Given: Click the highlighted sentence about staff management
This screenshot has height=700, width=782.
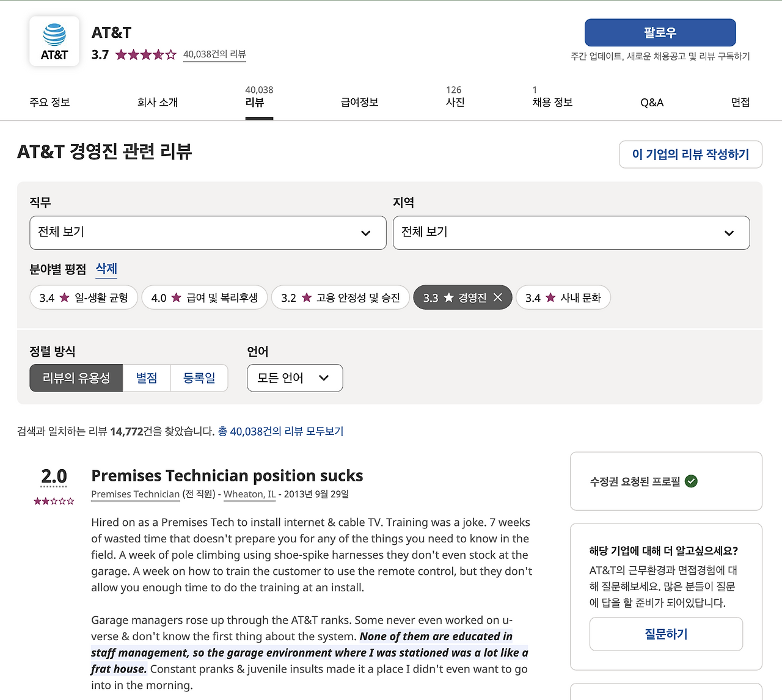Looking at the screenshot, I should click(x=310, y=652).
